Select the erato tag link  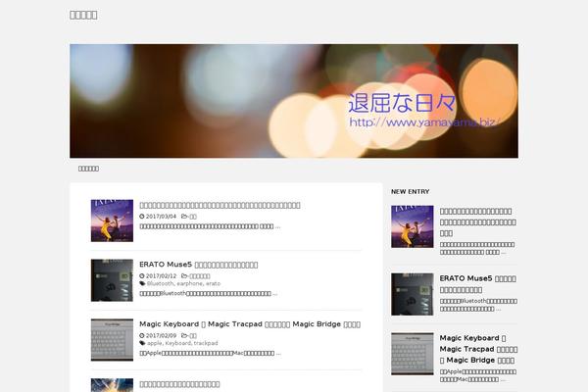click(x=213, y=283)
